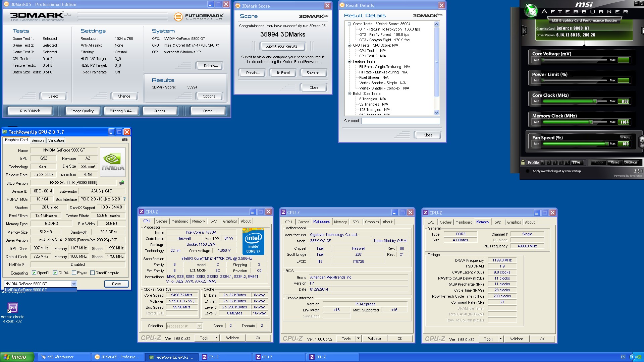The image size is (644, 362).
Task: Click the Result Details window title icon
Action: [x=342, y=5]
